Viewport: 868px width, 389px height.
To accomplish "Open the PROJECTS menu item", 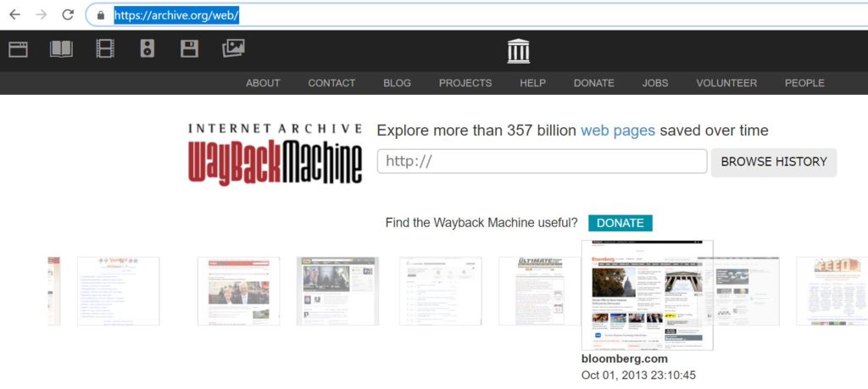I will coord(465,83).
